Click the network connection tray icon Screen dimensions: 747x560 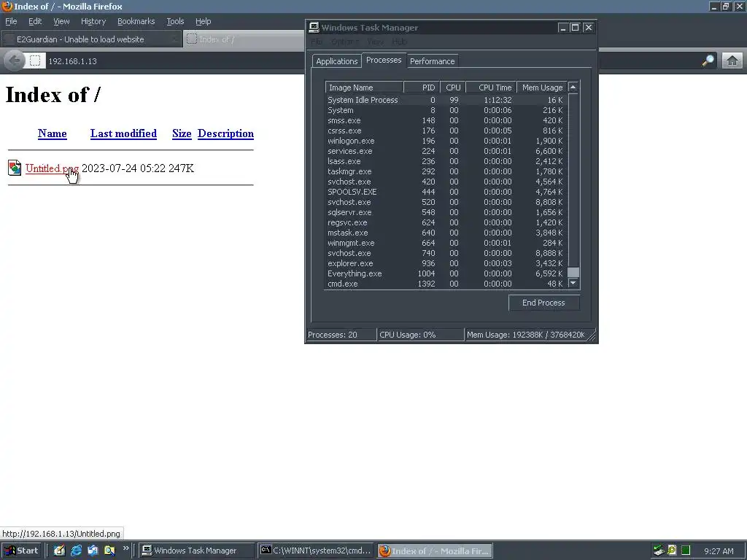click(659, 551)
